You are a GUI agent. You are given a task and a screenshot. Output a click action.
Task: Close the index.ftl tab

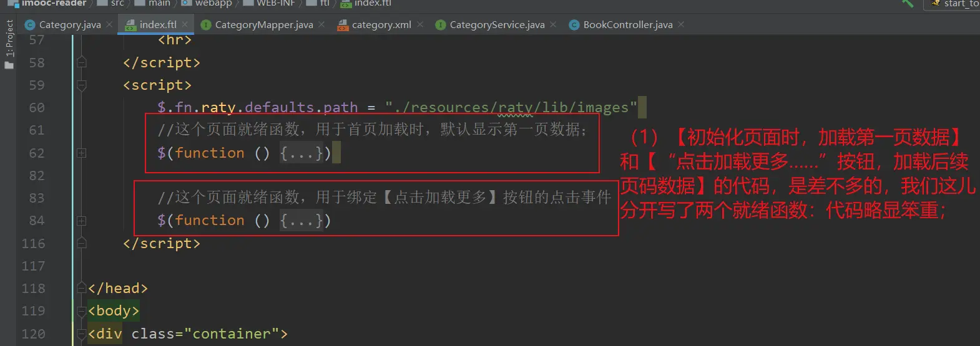point(185,25)
